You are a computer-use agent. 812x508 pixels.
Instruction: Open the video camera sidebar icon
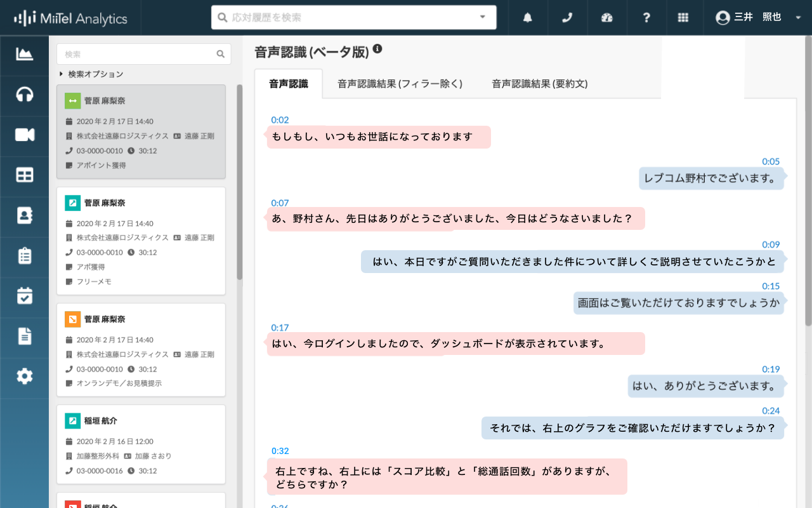(24, 135)
